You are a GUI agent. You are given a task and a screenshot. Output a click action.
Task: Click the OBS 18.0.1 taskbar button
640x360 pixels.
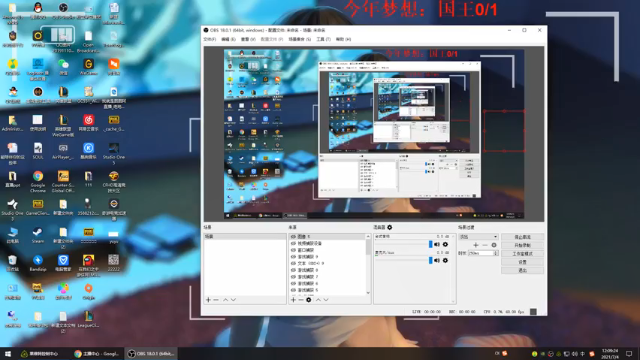(150, 353)
